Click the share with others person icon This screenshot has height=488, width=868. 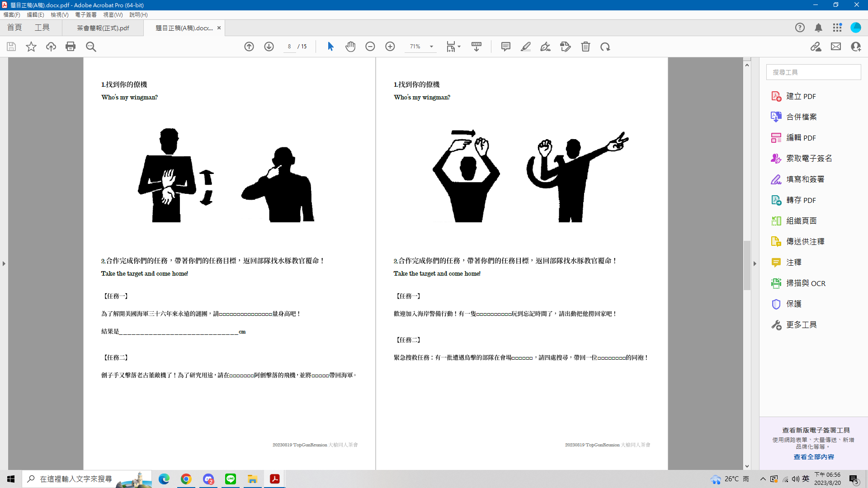[x=856, y=47]
